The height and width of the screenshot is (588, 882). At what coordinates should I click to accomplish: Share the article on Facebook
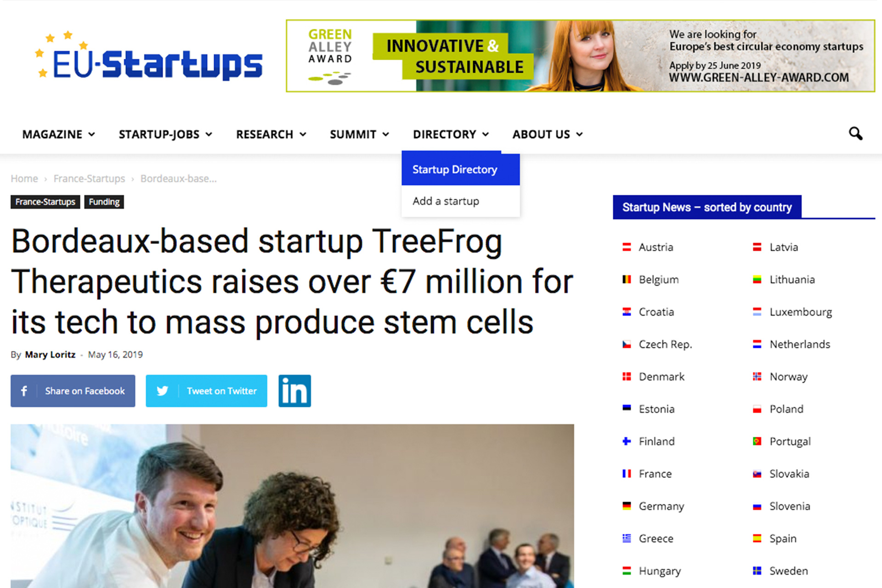coord(73,391)
